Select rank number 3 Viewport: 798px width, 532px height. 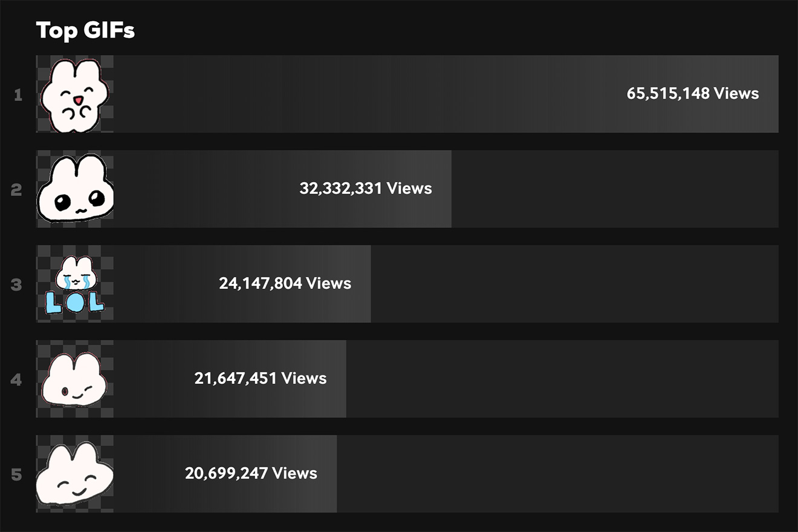17,285
